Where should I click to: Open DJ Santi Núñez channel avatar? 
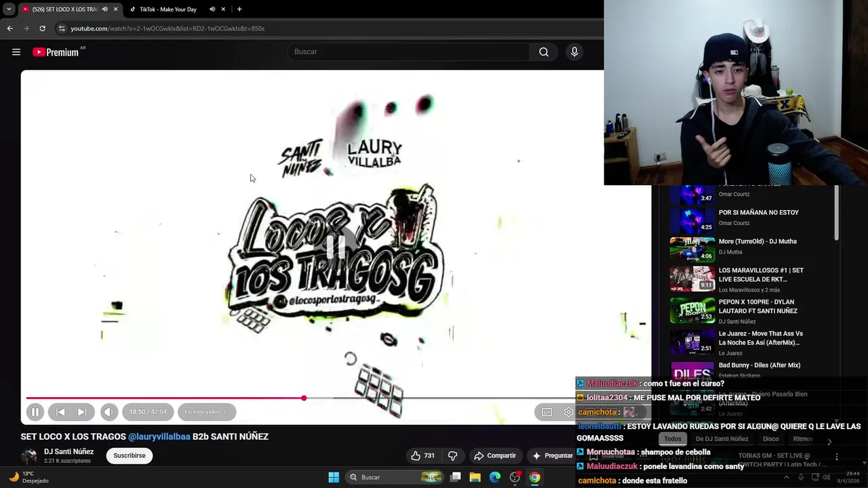point(29,456)
